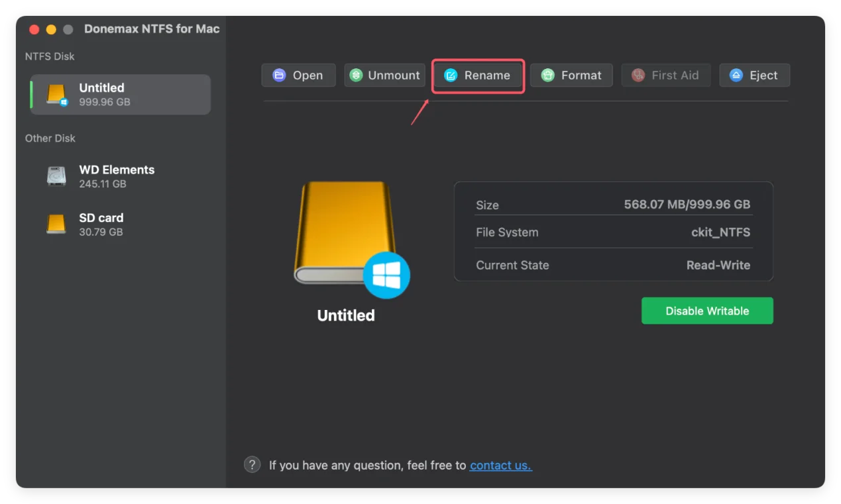Click the Untitled label below the drive
Screen dimensions: 841x504
coord(346,315)
